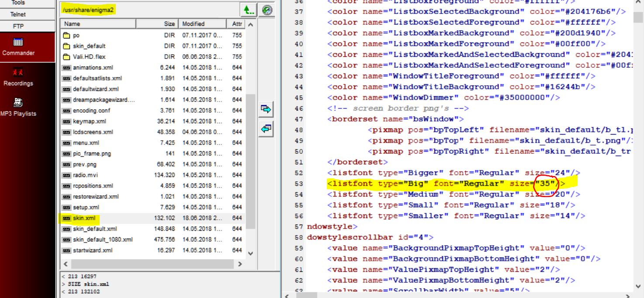Select the skin.xml file
The height and width of the screenshot is (298, 644).
tap(84, 218)
